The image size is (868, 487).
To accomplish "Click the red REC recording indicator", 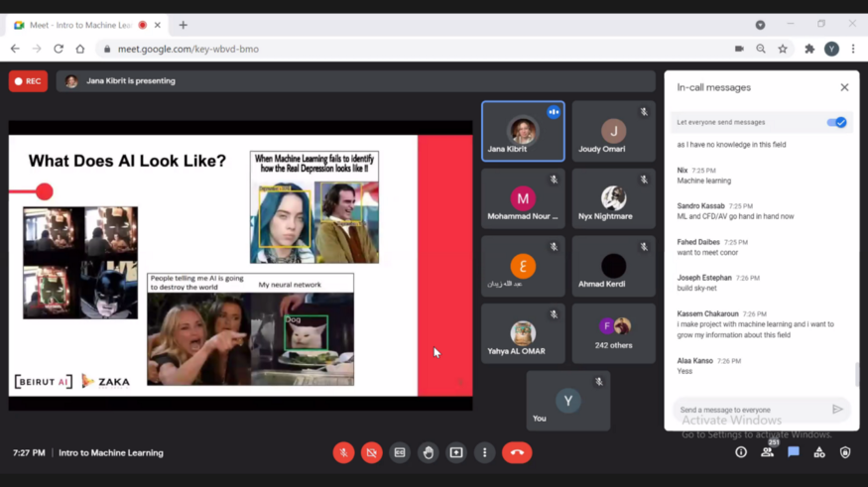I will [x=28, y=81].
